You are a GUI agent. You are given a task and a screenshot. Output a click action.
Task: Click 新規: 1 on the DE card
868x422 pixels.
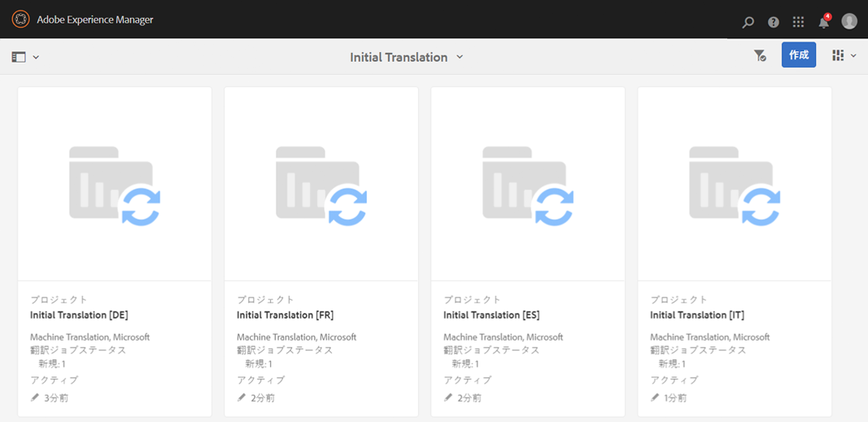51,364
